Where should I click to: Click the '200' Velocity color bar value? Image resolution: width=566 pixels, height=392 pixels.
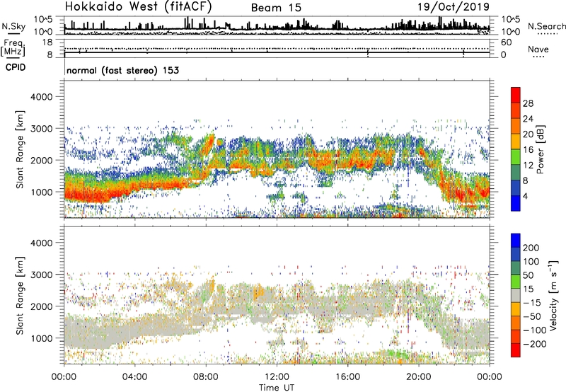[x=531, y=248]
